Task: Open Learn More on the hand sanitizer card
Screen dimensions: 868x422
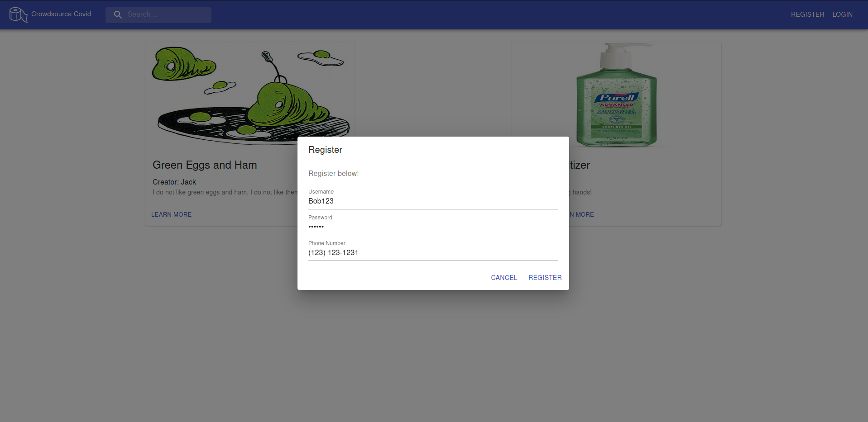Action: point(581,214)
